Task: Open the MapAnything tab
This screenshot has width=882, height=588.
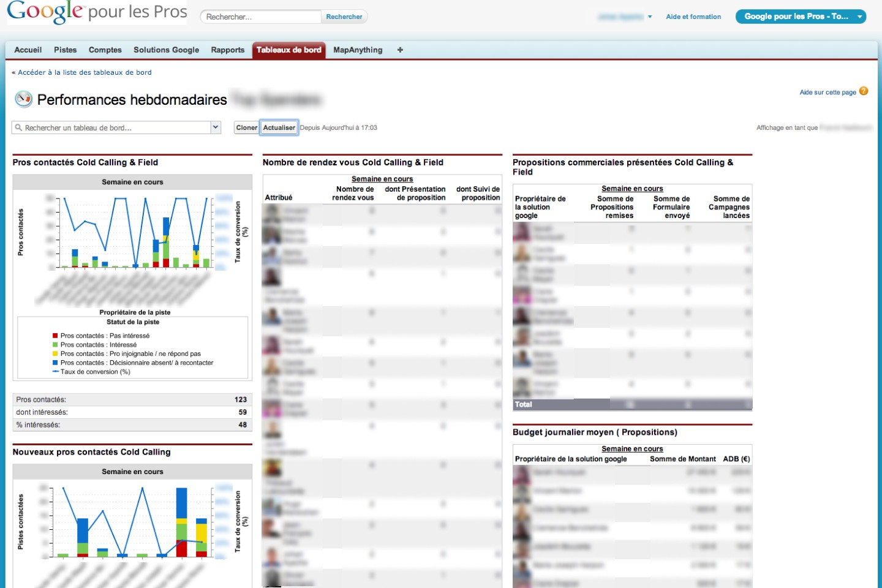Action: coord(358,50)
